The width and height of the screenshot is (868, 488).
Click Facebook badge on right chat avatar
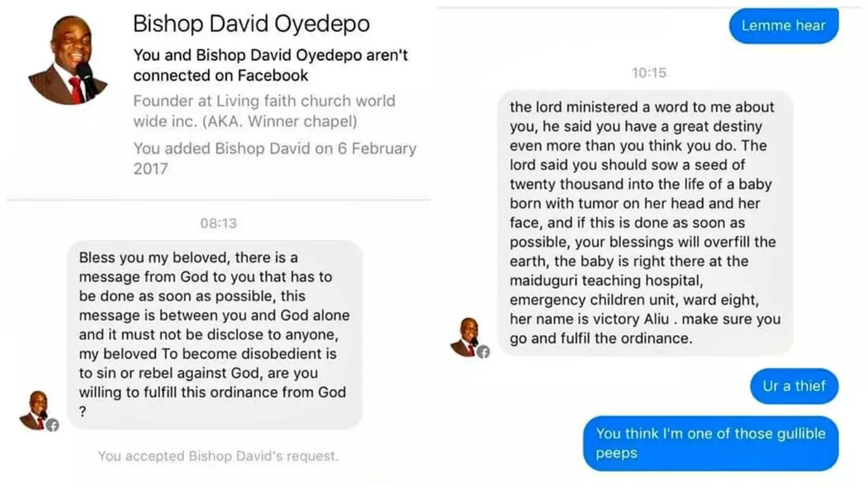point(484,351)
